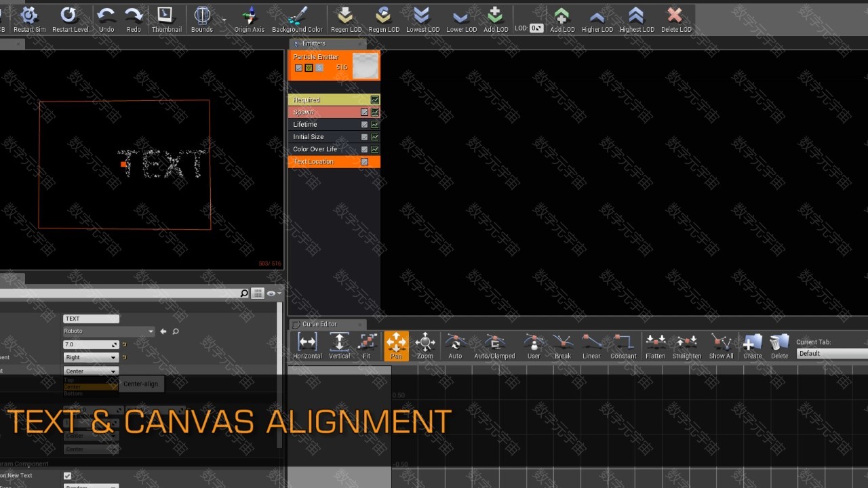
Task: Jump to Highest LOD
Action: (637, 19)
